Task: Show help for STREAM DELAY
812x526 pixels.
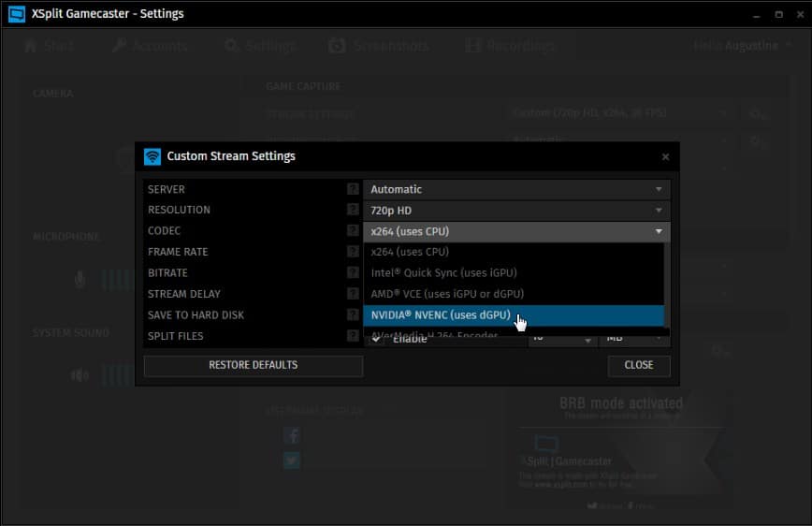Action: click(353, 294)
